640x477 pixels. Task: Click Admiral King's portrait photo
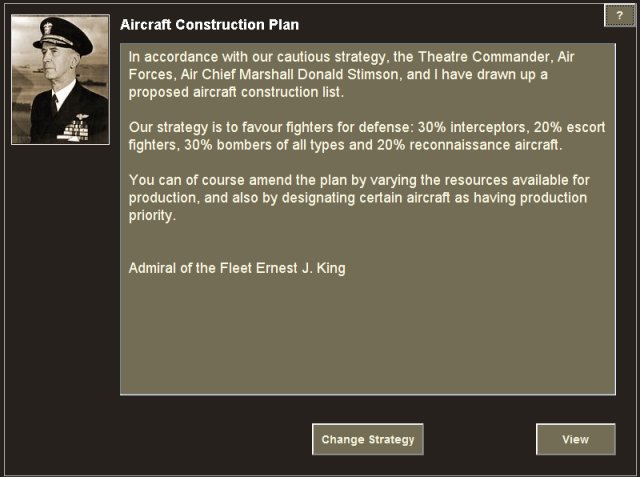coord(60,80)
